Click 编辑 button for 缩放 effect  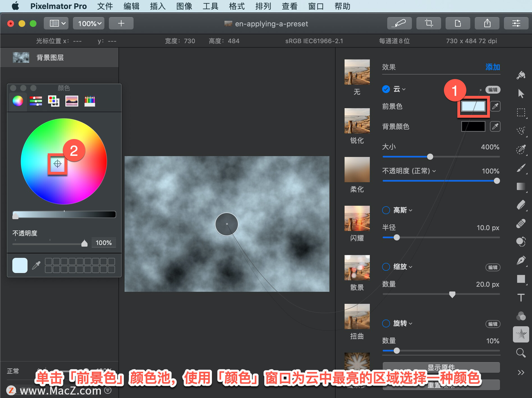[493, 267]
